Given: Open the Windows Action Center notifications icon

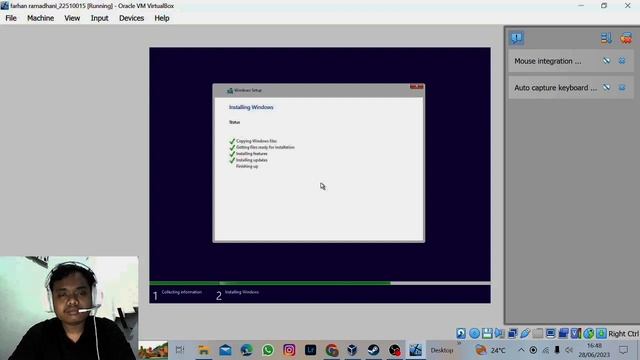Looking at the screenshot, I should [x=623, y=350].
